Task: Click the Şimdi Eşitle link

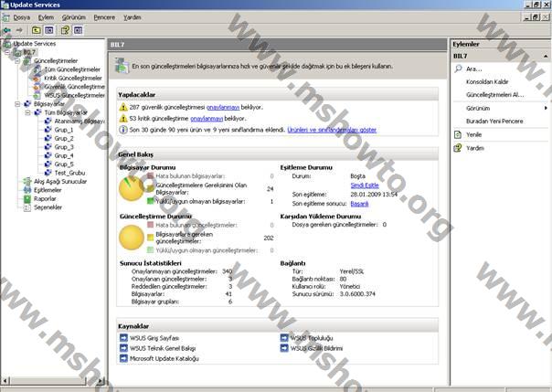Action: [365, 185]
